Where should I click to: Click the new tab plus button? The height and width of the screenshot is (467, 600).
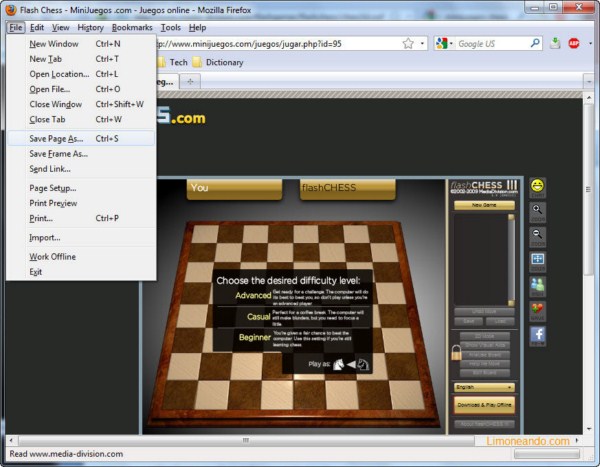pos(190,82)
